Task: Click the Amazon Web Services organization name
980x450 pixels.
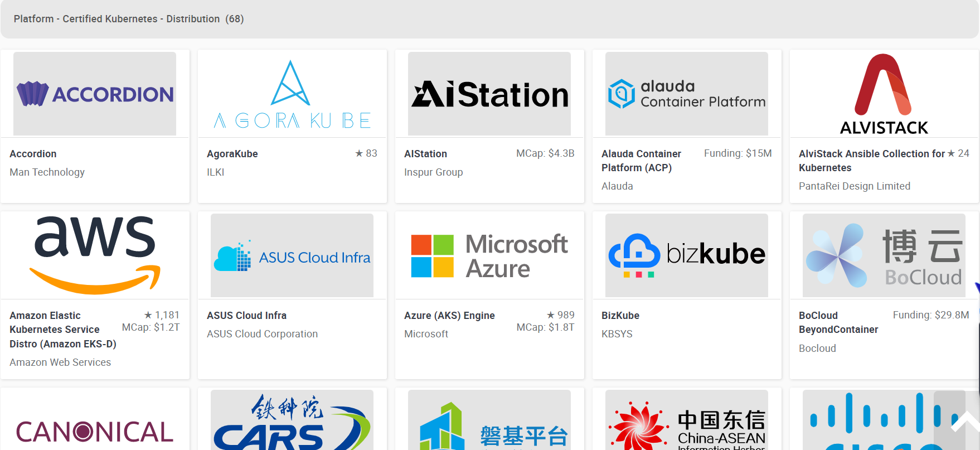Action: 60,362
